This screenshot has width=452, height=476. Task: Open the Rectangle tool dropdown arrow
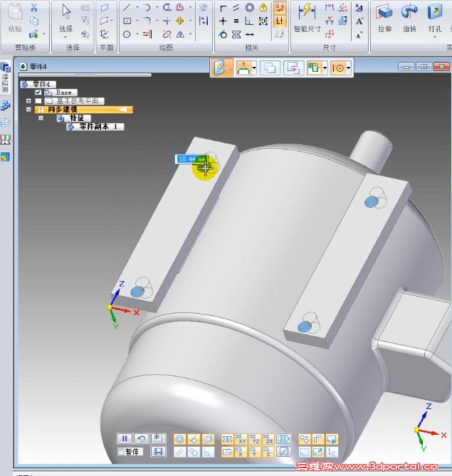(137, 21)
